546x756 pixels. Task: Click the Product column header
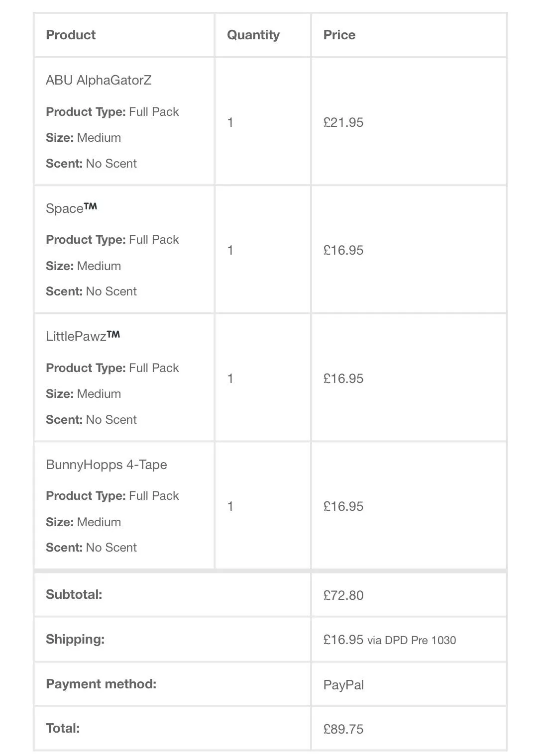pos(71,35)
